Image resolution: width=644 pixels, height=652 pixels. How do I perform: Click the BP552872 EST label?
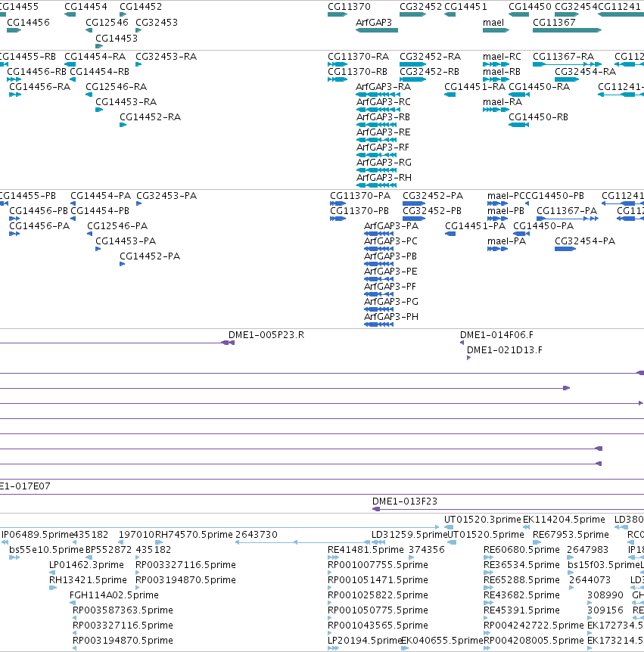click(108, 550)
